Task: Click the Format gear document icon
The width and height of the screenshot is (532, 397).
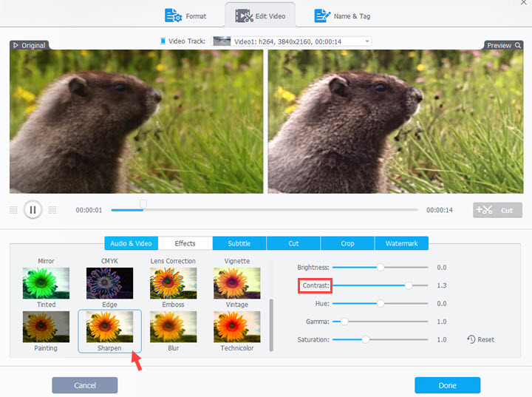Action: pos(173,16)
